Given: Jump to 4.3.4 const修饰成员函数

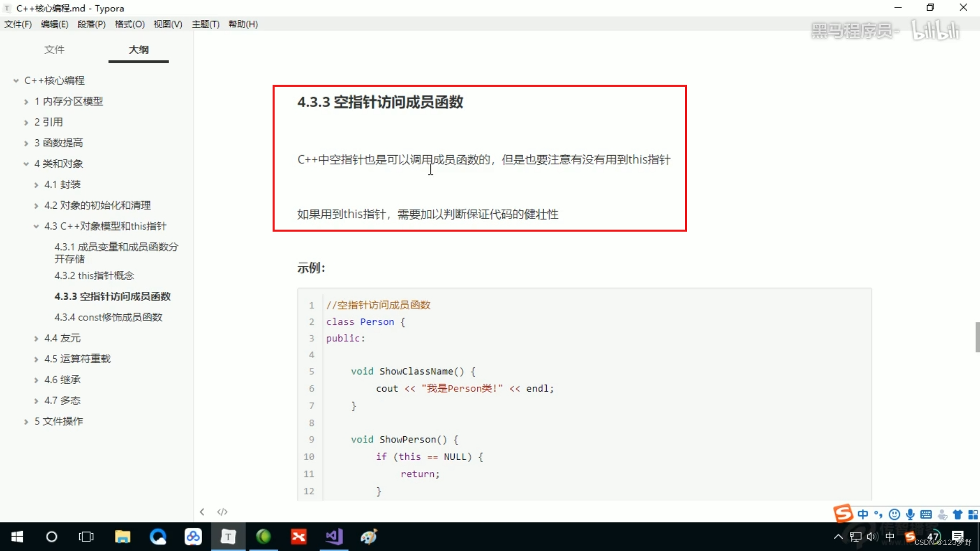Looking at the screenshot, I should coord(108,317).
